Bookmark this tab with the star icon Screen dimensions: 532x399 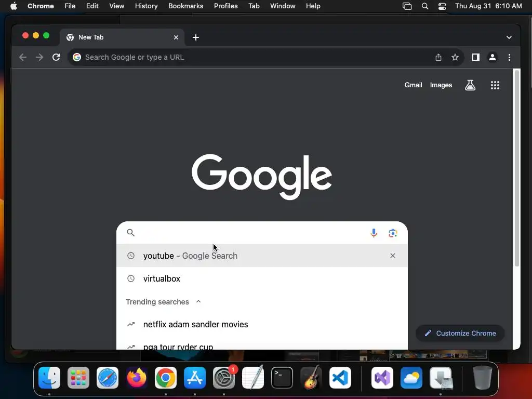pos(455,57)
